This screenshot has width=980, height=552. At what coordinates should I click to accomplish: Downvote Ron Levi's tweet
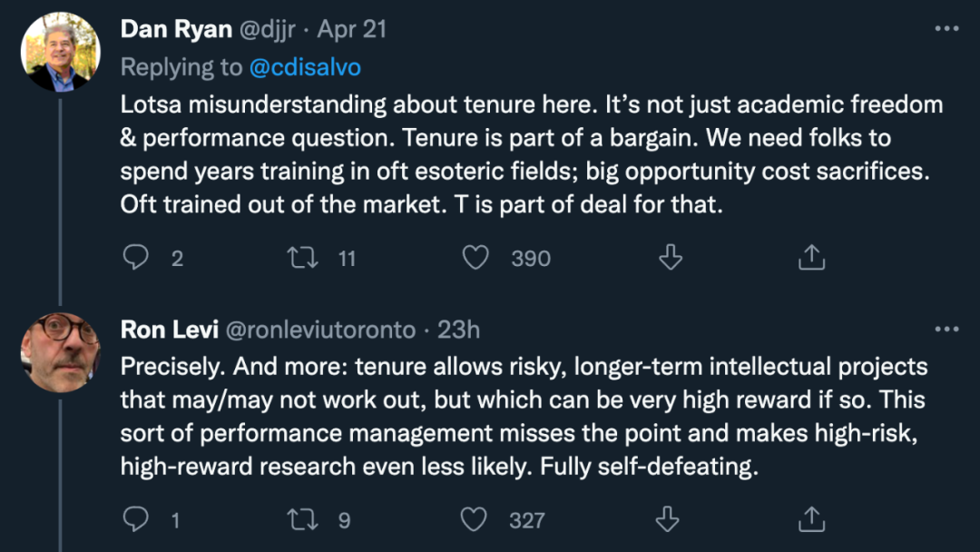point(668,519)
